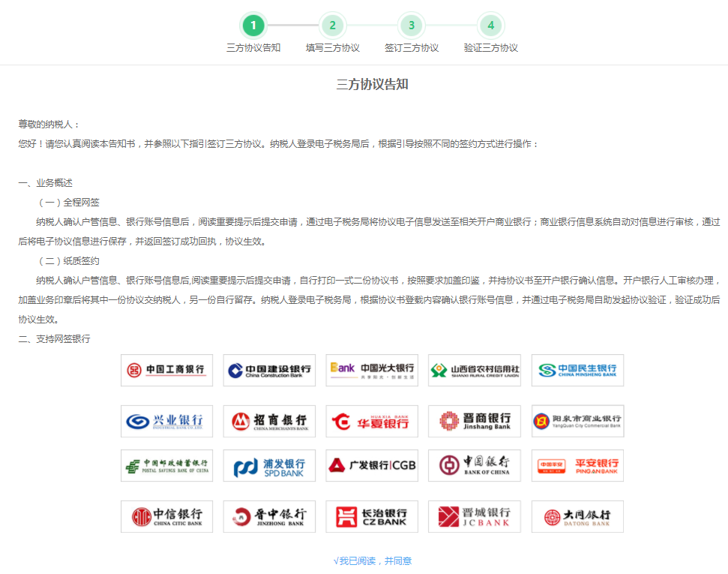Select the 中国民生银行 logo

click(577, 370)
